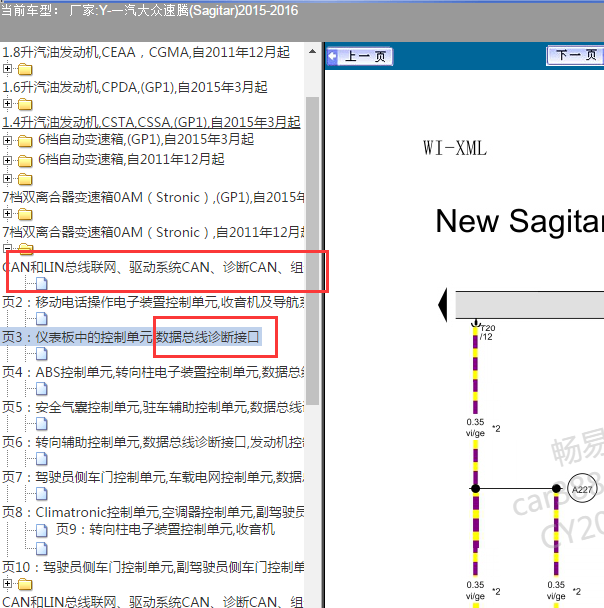Open 页8：Climatronic控制单元 entry

point(153,512)
